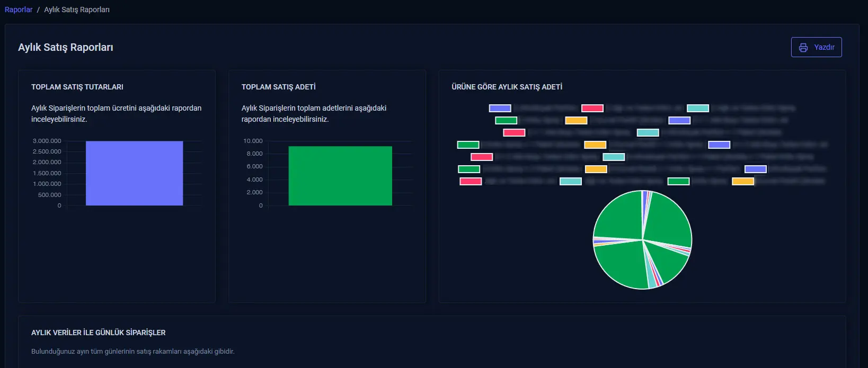Click red swatch in third legend row
Image resolution: width=868 pixels, height=368 pixels.
pos(514,132)
